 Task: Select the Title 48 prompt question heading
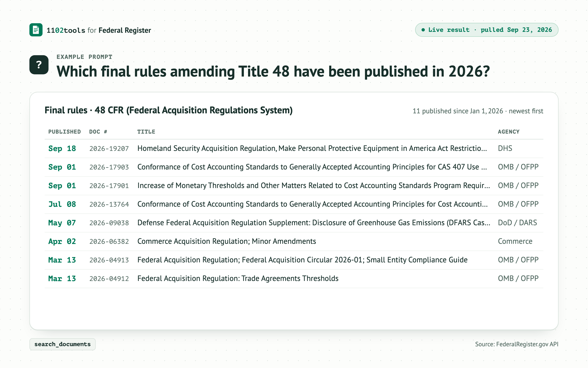click(273, 72)
